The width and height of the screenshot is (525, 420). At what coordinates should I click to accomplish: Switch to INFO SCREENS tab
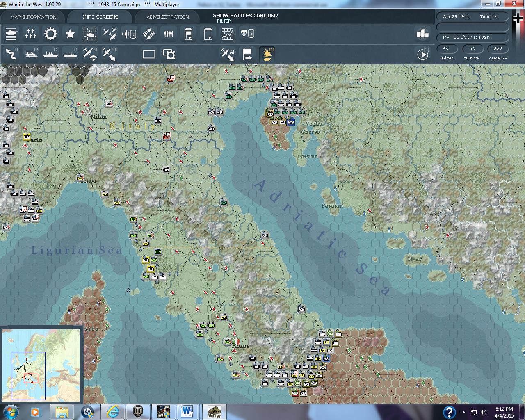click(100, 17)
